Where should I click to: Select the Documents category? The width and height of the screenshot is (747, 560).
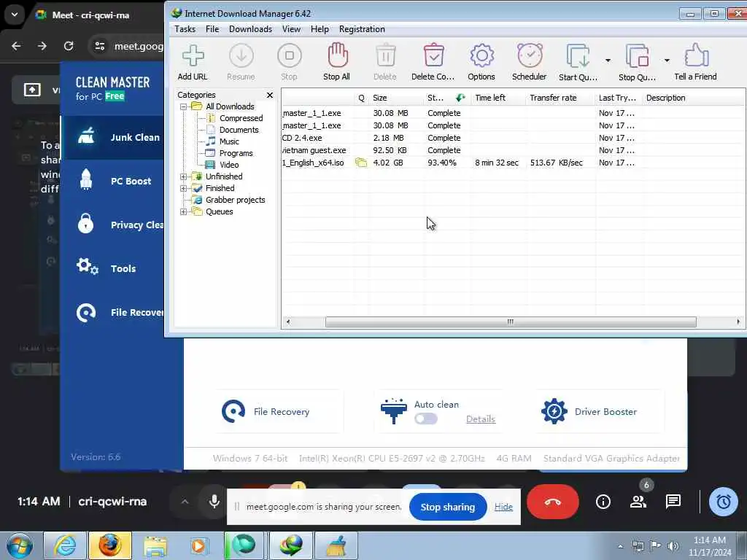[x=239, y=130]
